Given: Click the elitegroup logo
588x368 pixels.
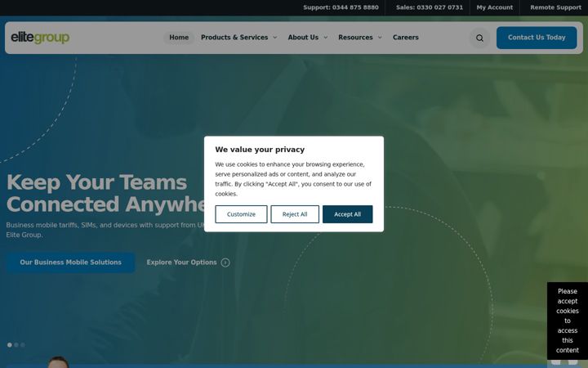Looking at the screenshot, I should (x=40, y=38).
